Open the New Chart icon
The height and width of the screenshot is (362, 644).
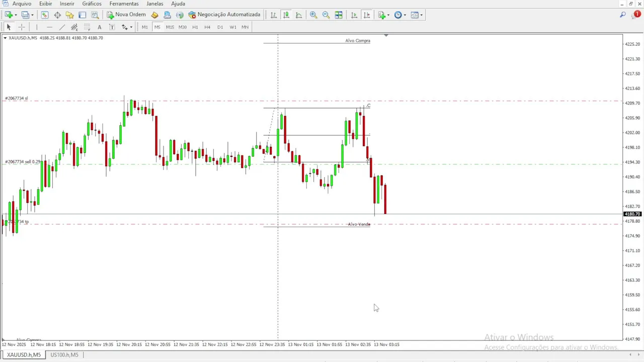click(x=9, y=15)
